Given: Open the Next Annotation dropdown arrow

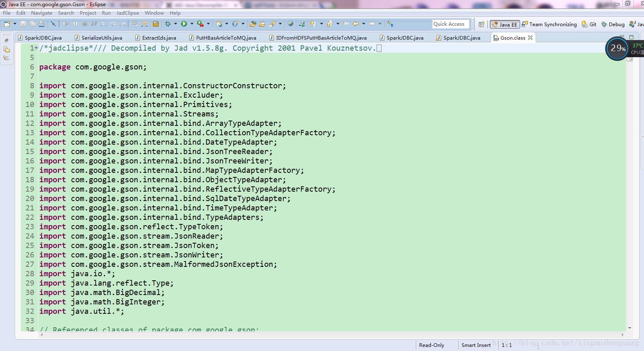Looking at the screenshot, I should (x=321, y=24).
